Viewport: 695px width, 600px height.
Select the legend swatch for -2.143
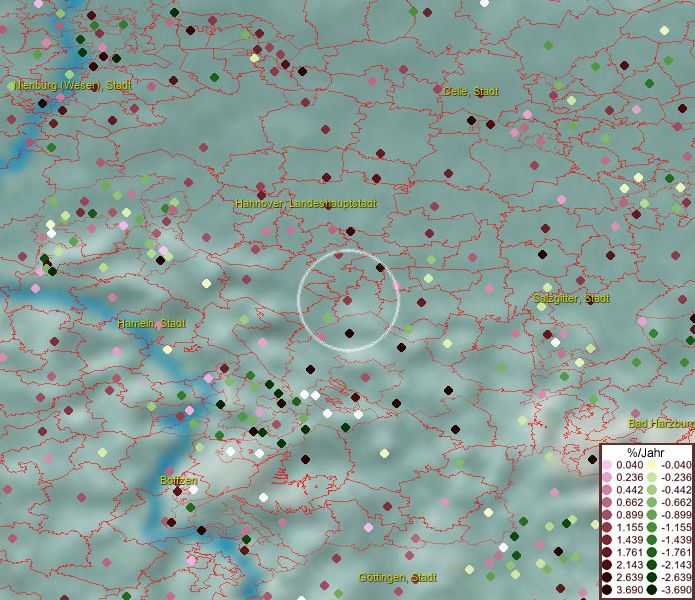652,565
